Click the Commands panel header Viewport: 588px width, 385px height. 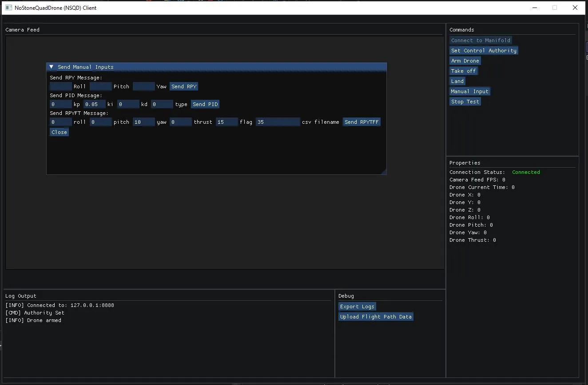462,30
